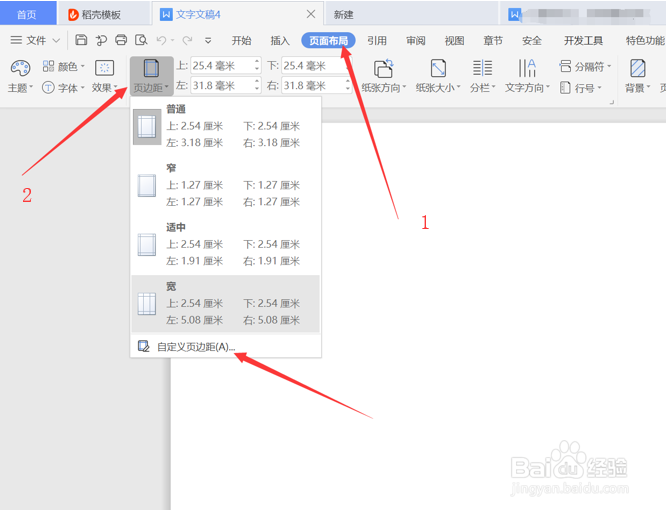This screenshot has height=512, width=666.
Task: Open the 分栏 columns menu
Action: click(483, 76)
